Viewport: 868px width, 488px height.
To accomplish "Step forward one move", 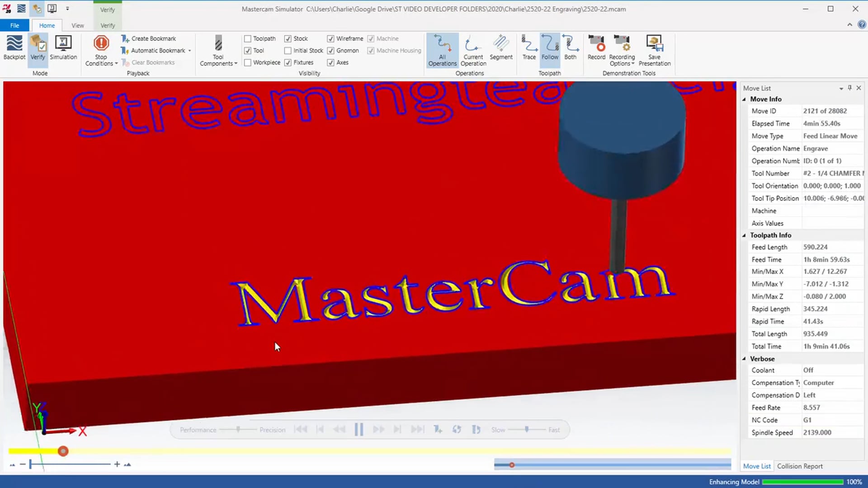I will tap(397, 430).
